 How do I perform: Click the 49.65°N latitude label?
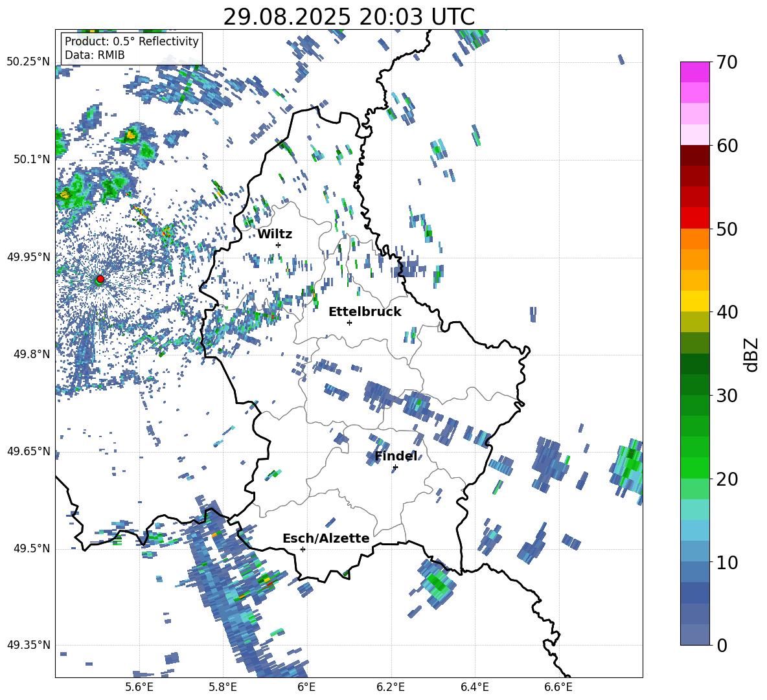29,451
